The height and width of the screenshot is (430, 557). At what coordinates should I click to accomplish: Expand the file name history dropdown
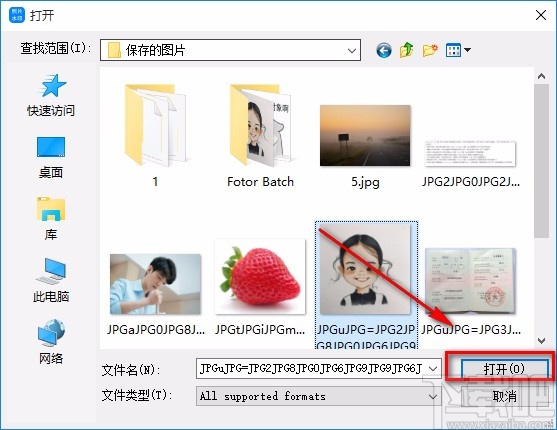pos(433,369)
